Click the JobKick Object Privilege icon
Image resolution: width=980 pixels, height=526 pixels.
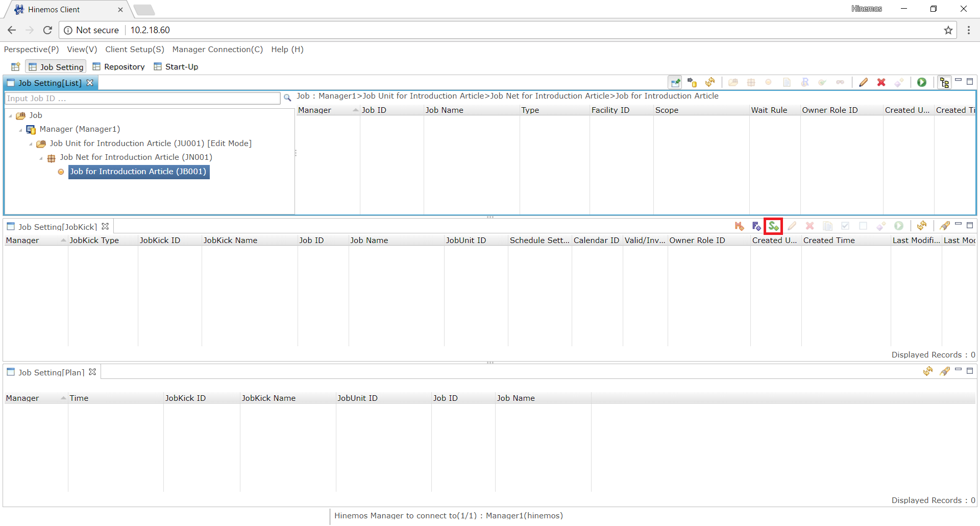(881, 226)
